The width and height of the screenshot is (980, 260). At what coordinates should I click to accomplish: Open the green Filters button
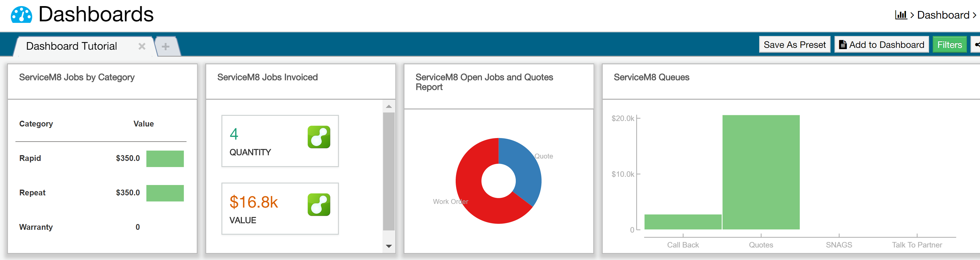[949, 45]
